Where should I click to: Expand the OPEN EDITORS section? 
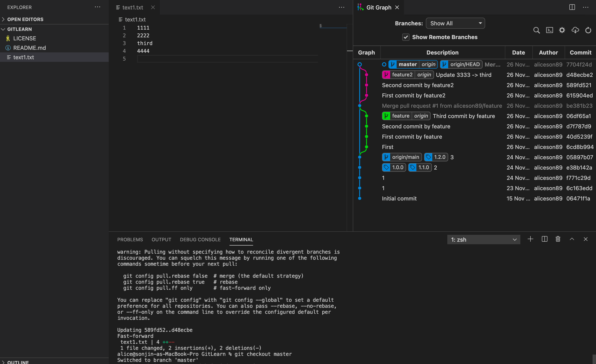pos(25,19)
